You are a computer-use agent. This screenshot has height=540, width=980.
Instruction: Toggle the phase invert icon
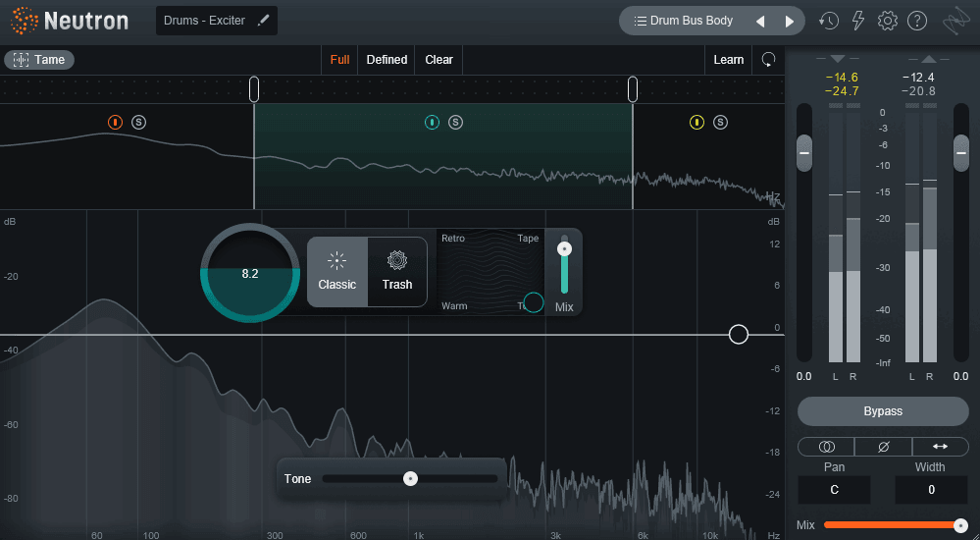(x=883, y=446)
